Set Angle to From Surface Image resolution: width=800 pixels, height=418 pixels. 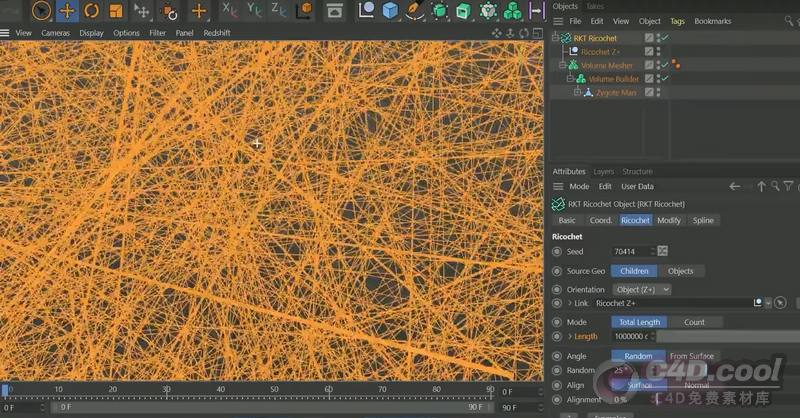pos(692,356)
